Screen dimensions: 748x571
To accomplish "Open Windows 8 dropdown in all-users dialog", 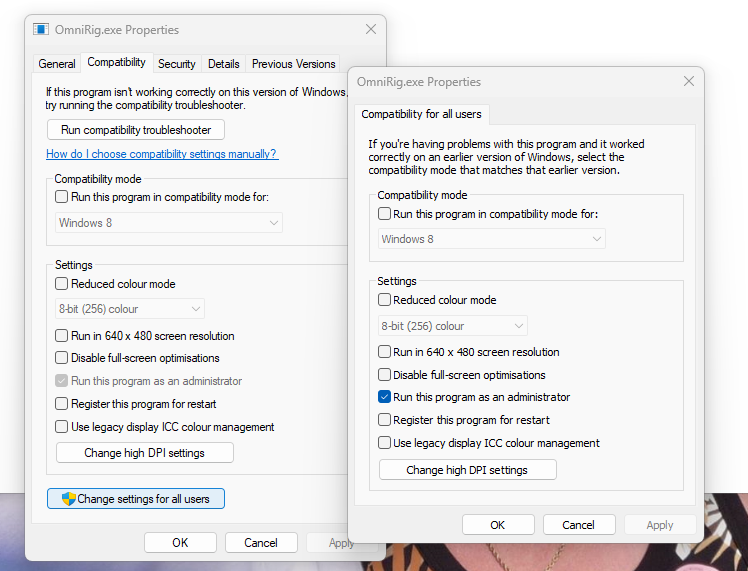I will point(492,239).
